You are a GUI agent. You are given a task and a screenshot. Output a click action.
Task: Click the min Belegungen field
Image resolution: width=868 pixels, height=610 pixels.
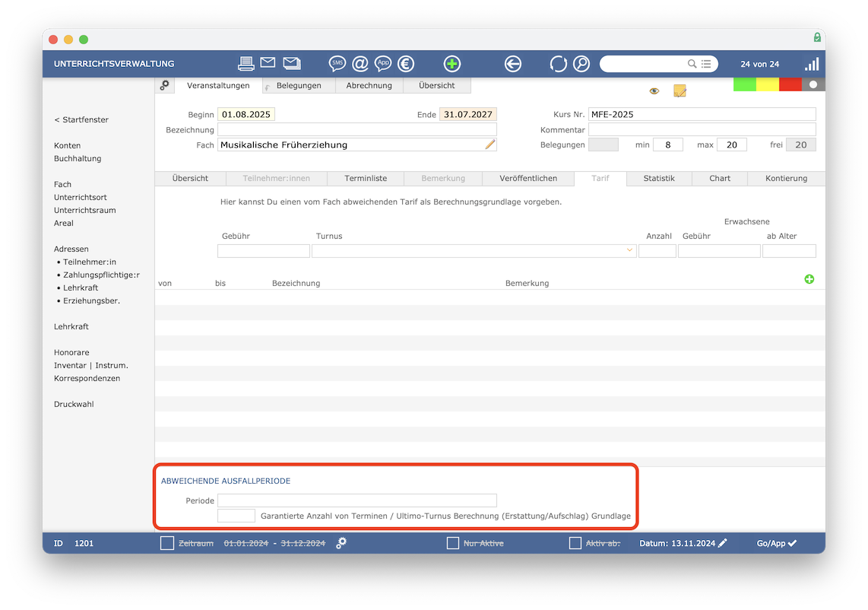(x=667, y=145)
